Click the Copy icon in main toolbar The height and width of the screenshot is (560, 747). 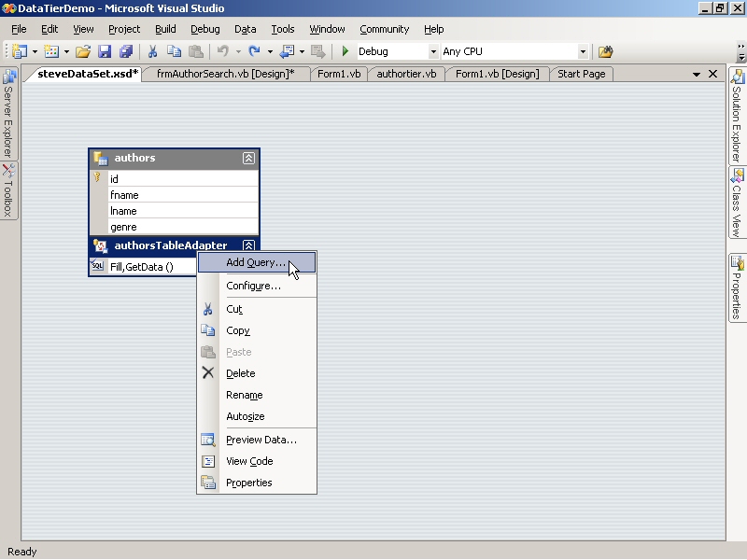point(174,51)
